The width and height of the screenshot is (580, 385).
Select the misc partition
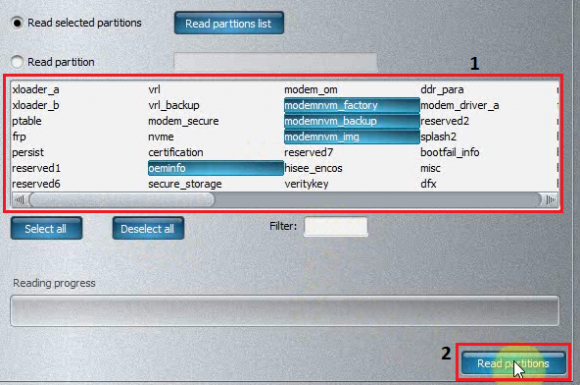tap(430, 168)
